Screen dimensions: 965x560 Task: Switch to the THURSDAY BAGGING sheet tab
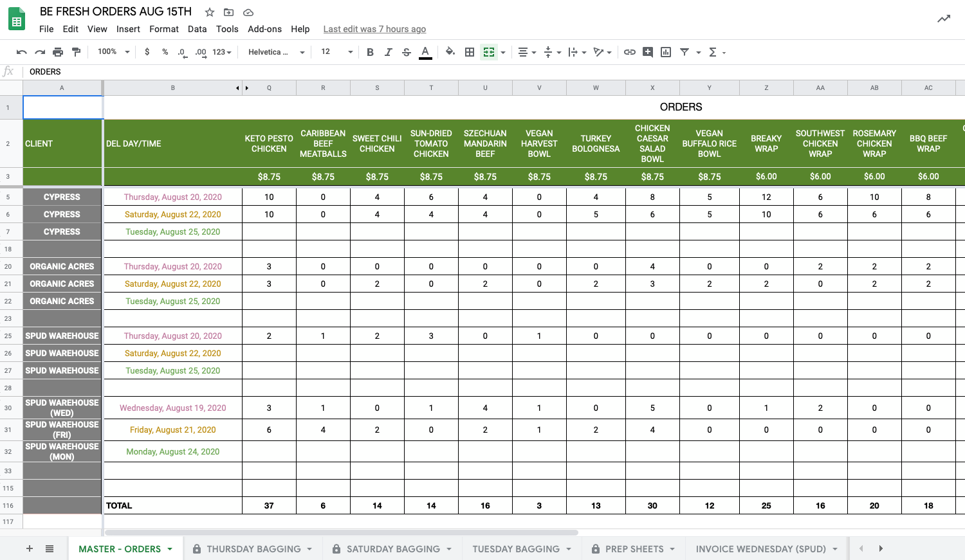[x=253, y=549]
